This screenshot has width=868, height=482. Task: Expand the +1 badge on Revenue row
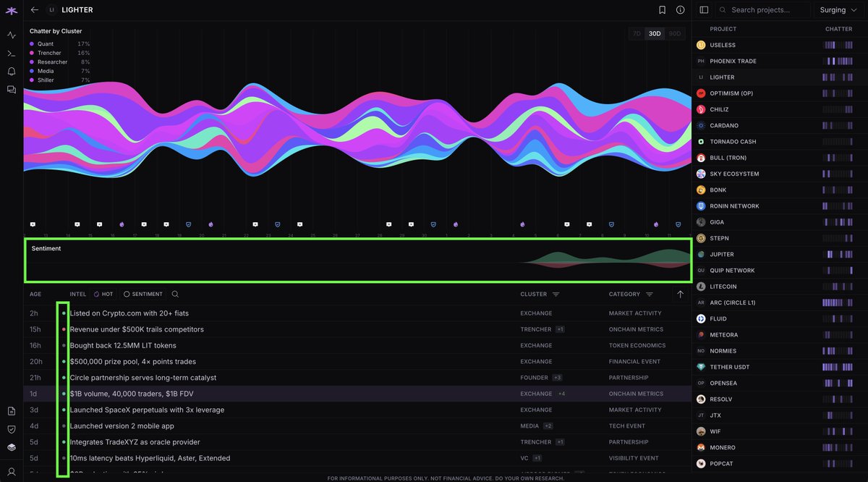pyautogui.click(x=560, y=329)
